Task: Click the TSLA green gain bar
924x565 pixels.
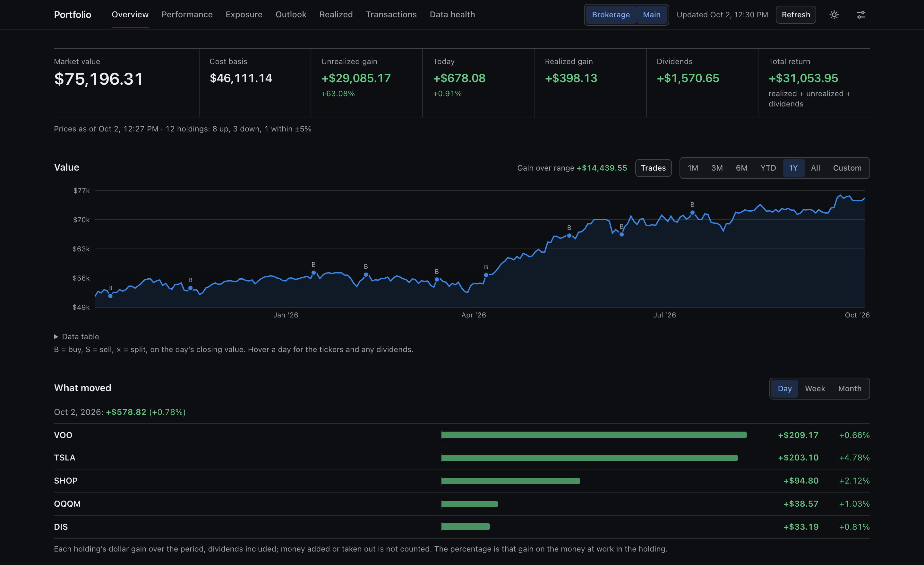Action: coord(589,458)
